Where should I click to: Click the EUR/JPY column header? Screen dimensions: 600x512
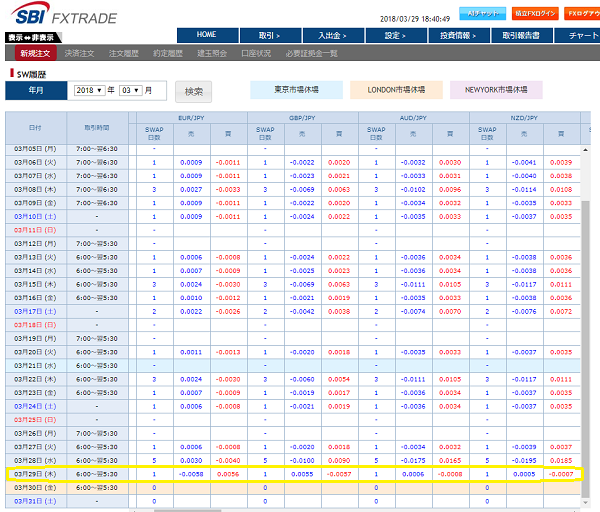coord(191,118)
